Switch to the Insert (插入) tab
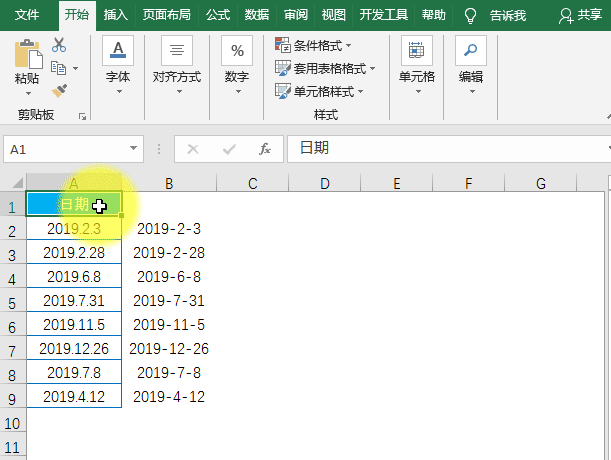 [x=116, y=15]
